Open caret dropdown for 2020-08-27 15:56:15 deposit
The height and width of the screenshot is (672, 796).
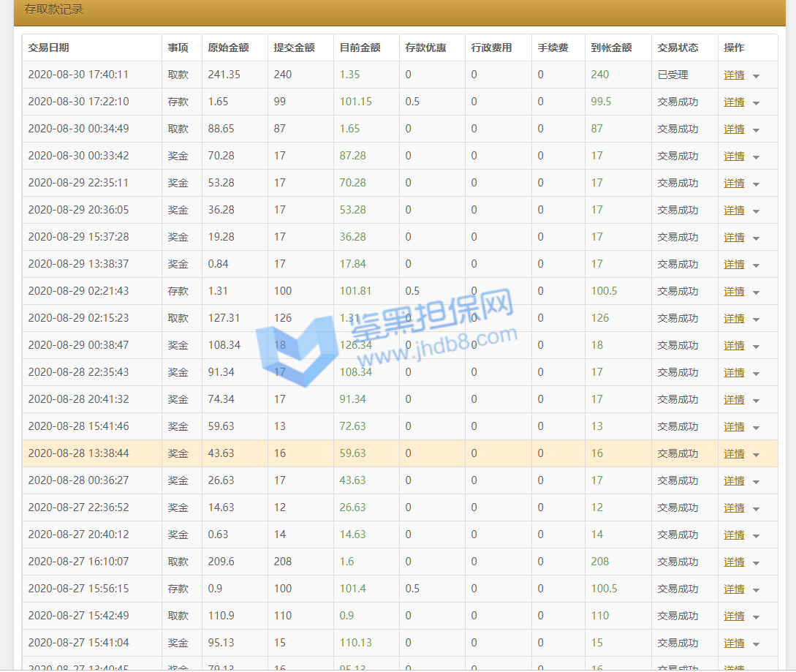point(756,590)
